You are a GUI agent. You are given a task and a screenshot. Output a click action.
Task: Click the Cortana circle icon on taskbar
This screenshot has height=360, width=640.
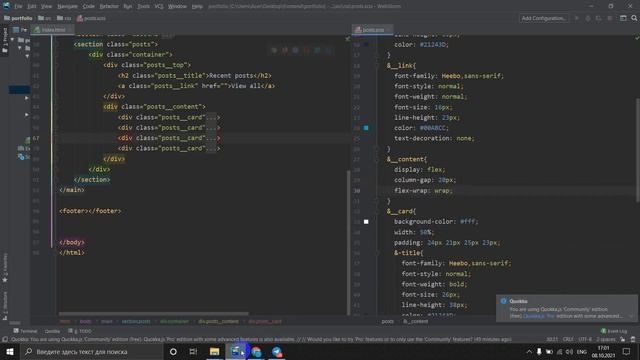173,351
